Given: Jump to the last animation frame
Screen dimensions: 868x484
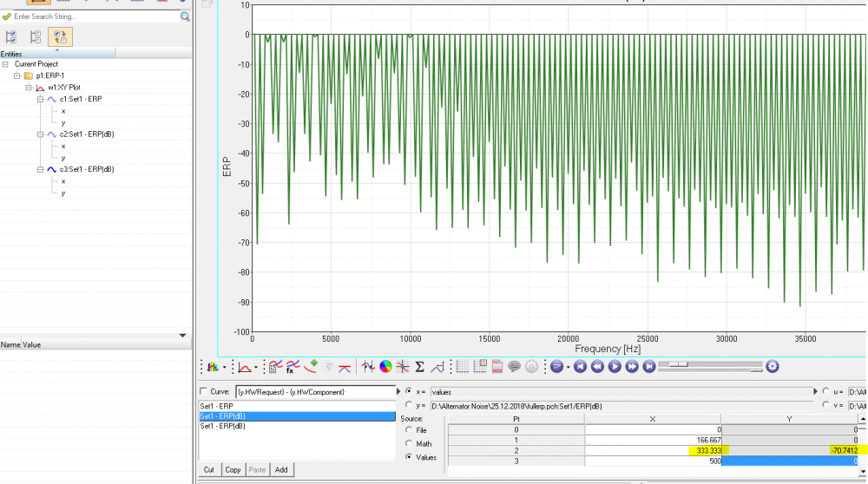Looking at the screenshot, I should point(648,367).
